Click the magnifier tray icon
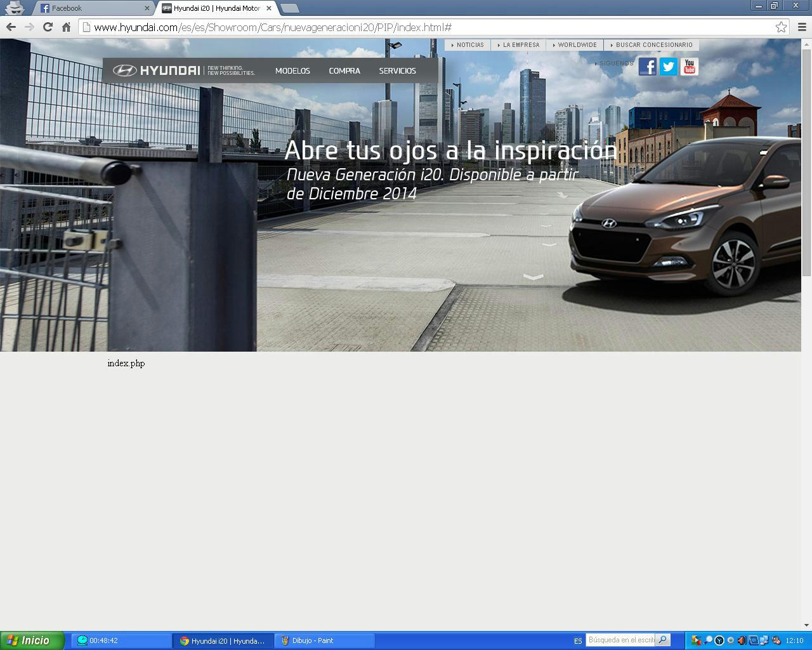812x650 pixels. [x=708, y=640]
